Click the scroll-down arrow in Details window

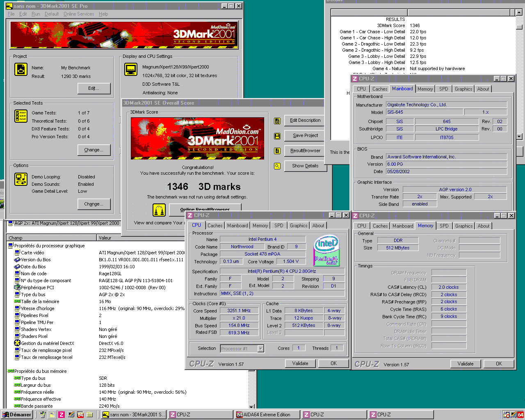(x=519, y=137)
